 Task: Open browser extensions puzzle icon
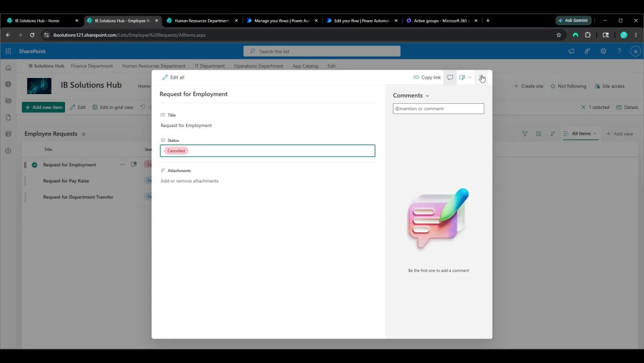588,35
